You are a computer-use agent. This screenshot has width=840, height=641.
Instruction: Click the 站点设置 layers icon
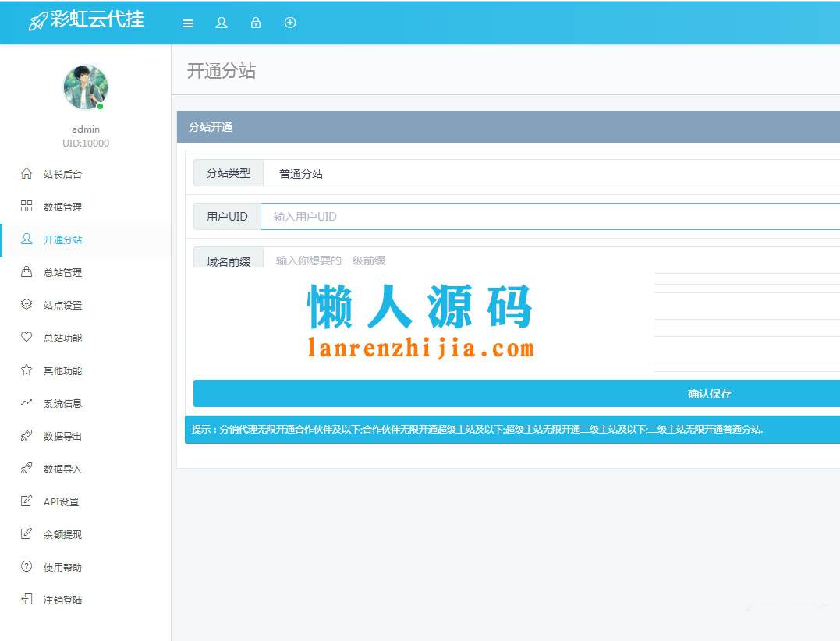point(25,305)
